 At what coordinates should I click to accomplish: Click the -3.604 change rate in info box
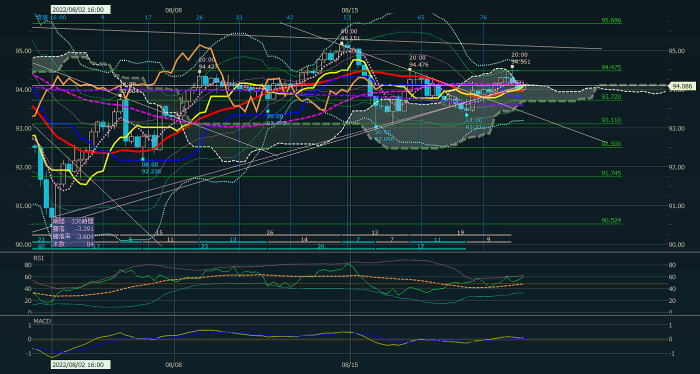tap(85, 237)
